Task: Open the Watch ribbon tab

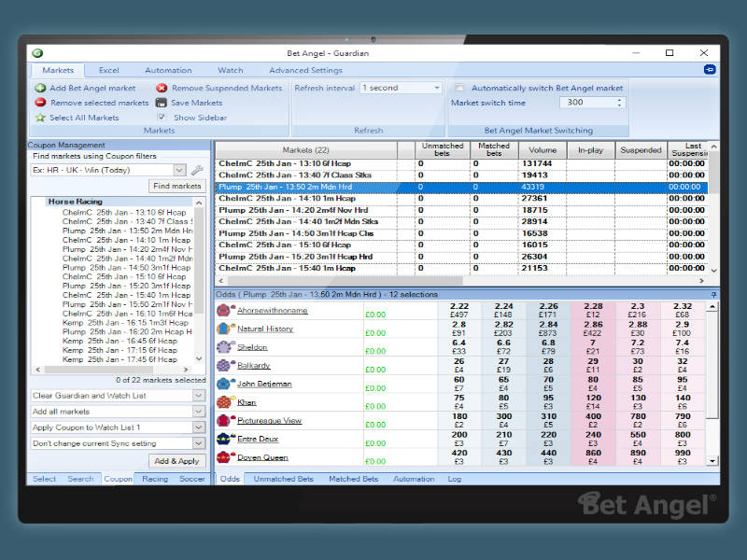Action: [230, 70]
